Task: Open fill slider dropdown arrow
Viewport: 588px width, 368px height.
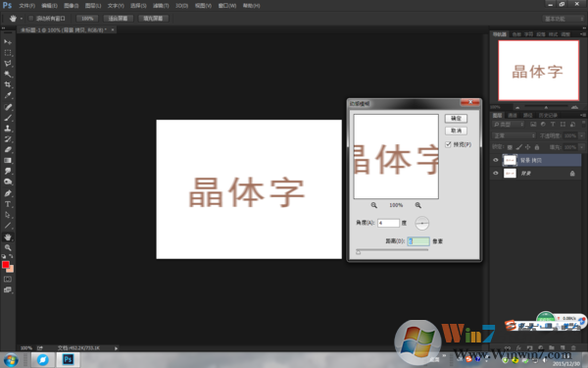Action: coord(581,147)
